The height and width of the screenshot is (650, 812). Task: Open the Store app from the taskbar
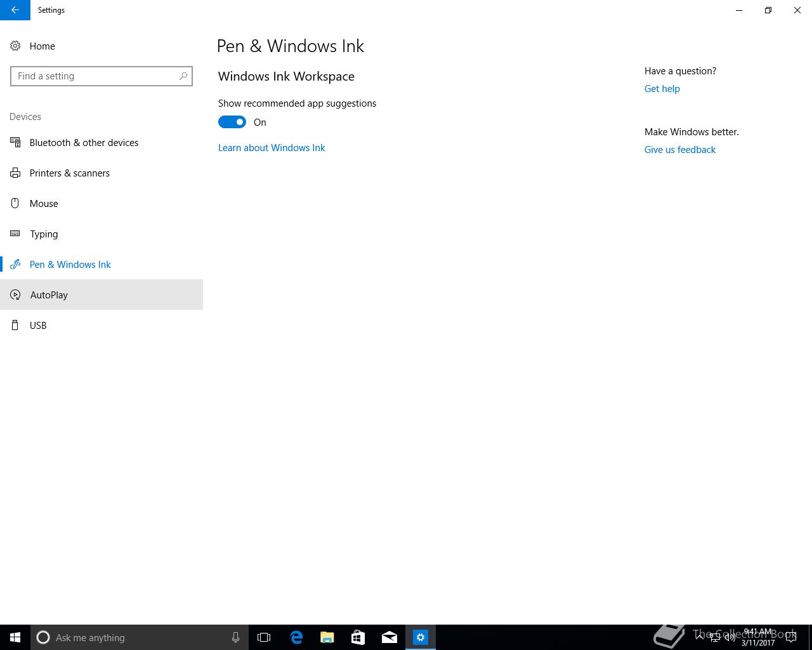[358, 637]
